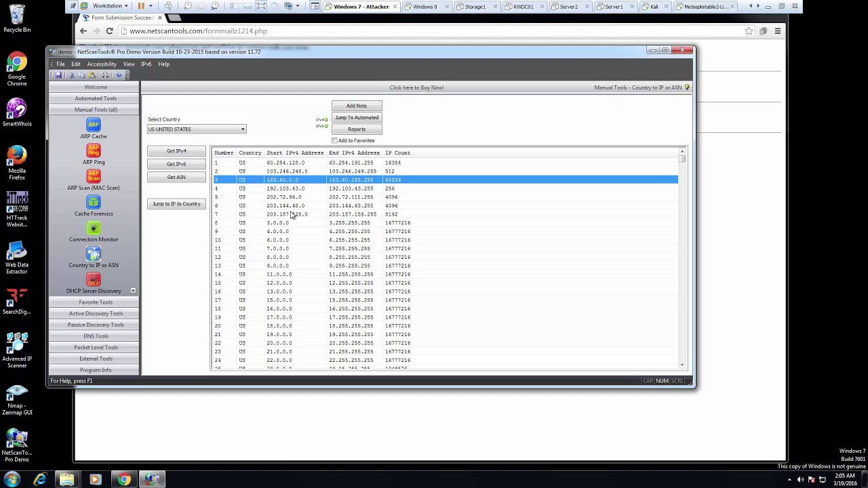
Task: Expand the Automated Tools section
Action: coord(96,98)
